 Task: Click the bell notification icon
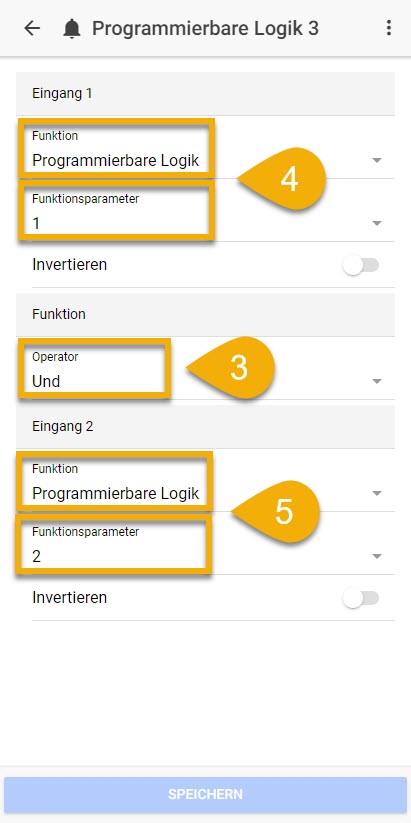tap(72, 28)
